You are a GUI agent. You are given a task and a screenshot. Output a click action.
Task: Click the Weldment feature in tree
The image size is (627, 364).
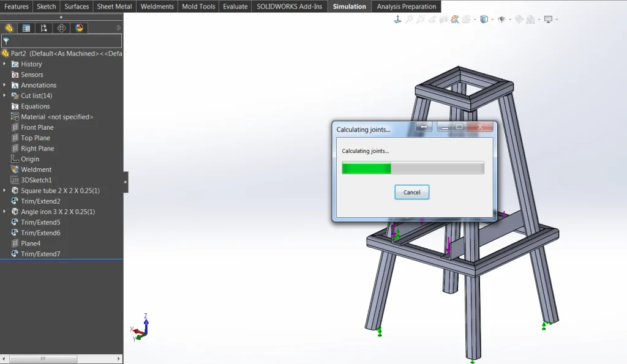(36, 169)
